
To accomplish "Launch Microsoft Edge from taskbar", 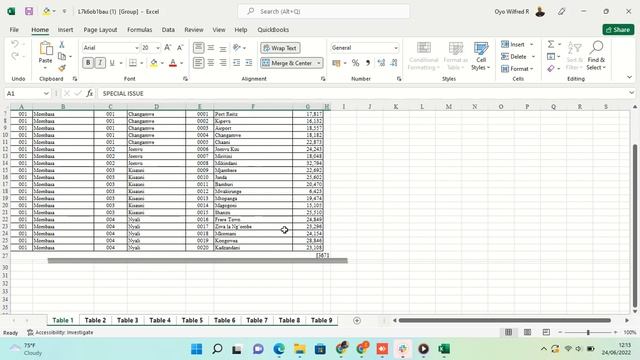I will pyautogui.click(x=279, y=349).
